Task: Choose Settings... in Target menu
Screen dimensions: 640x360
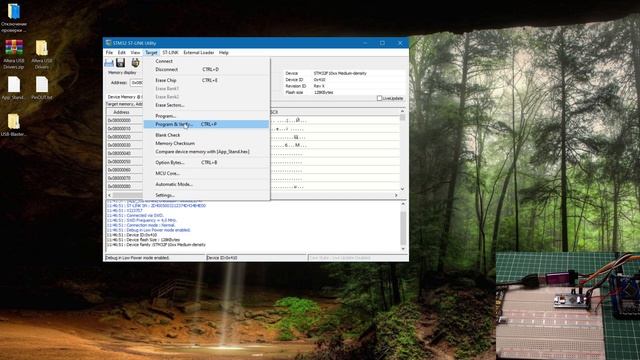Action: pos(206,195)
